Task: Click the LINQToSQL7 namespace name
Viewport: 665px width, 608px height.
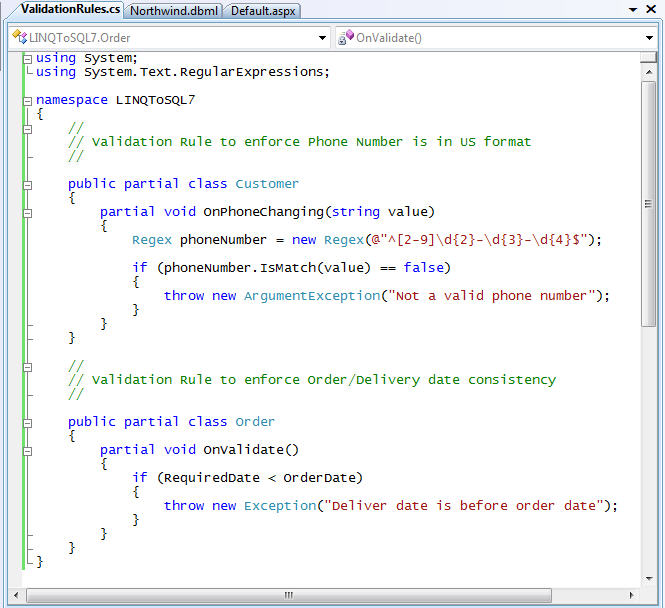Action: pyautogui.click(x=155, y=100)
